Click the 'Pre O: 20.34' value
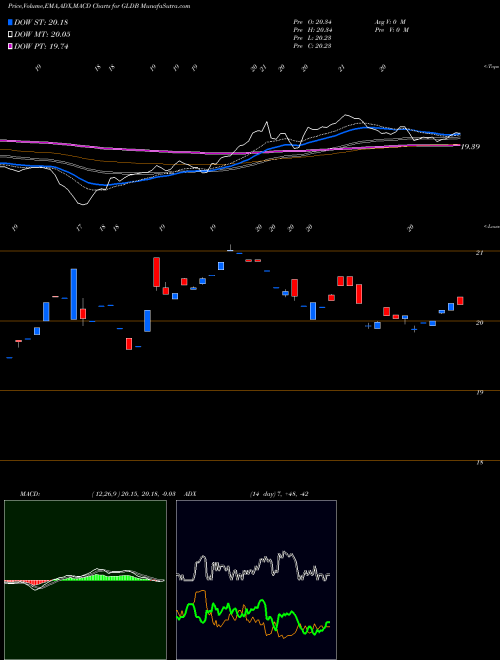 (312, 22)
